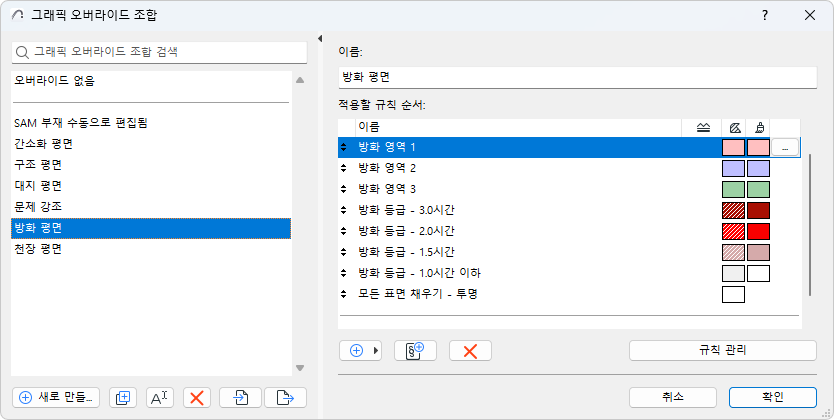The height and width of the screenshot is (420, 834).
Task: Click the override combination search field
Action: 160,51
